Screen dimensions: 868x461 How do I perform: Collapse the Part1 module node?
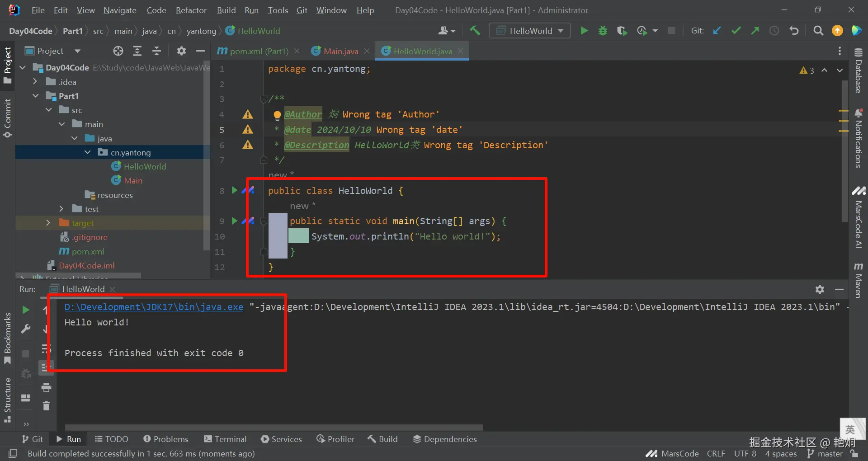35,96
